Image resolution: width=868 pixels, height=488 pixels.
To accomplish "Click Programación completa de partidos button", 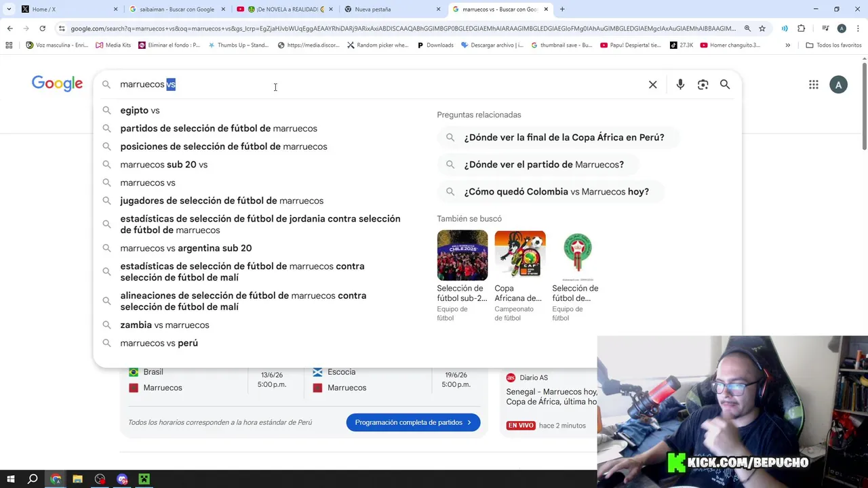I will click(x=413, y=422).
